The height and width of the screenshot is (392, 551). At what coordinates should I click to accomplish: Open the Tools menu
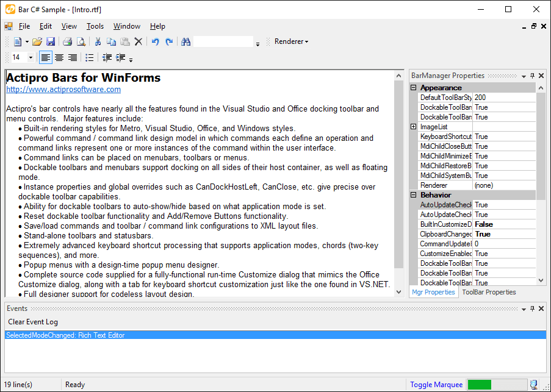point(95,26)
